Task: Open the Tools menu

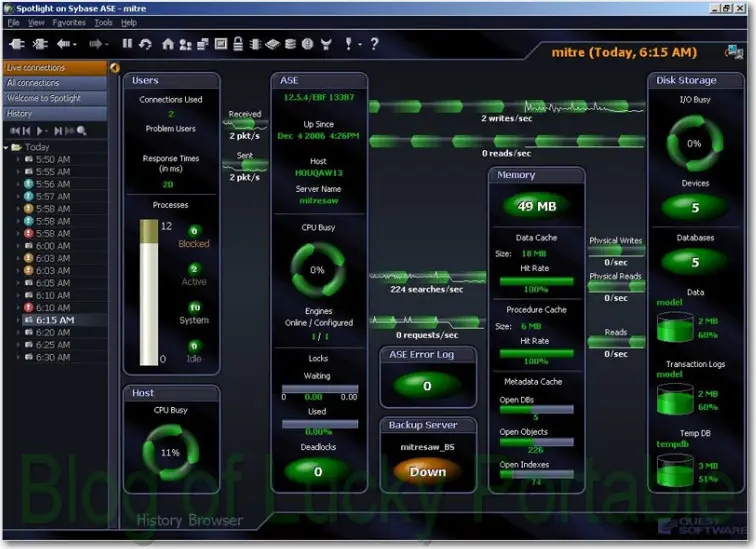Action: [103, 23]
